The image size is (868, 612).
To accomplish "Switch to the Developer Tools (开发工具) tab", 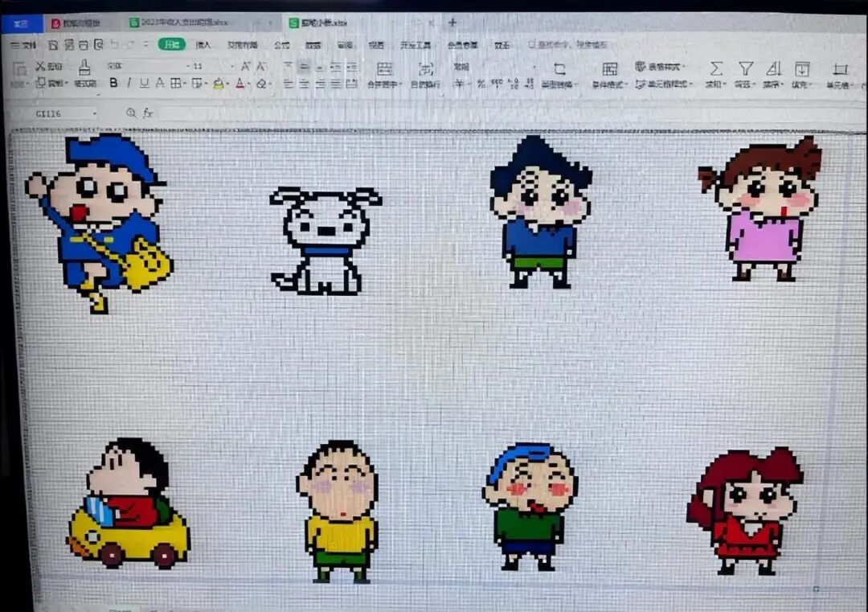I will (x=416, y=45).
